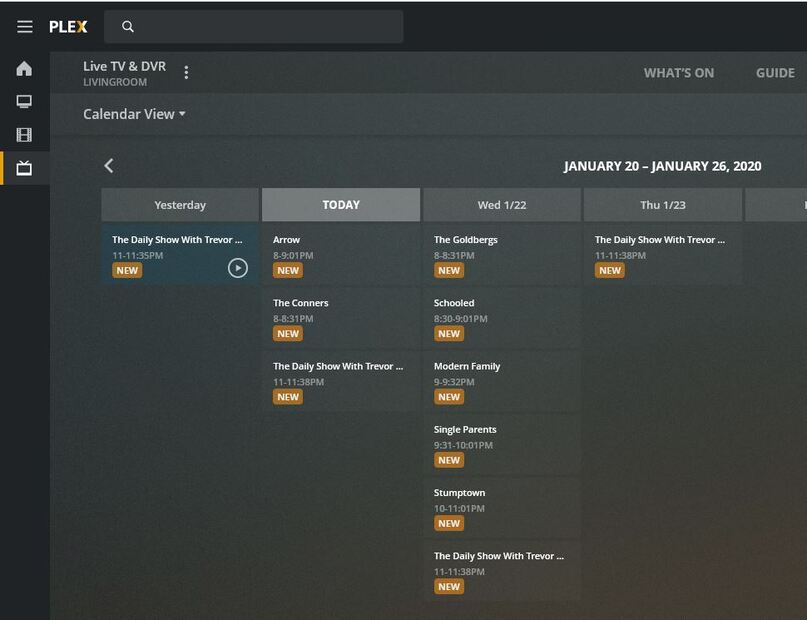Click the 8-9:01PM time under Arrow
Image resolution: width=807 pixels, height=620 pixels.
point(293,255)
